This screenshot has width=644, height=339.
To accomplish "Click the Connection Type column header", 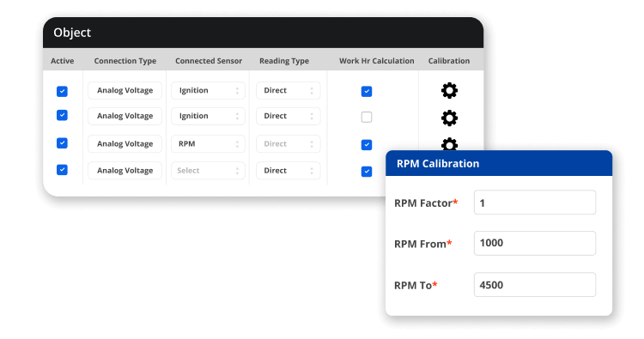I will (x=125, y=61).
